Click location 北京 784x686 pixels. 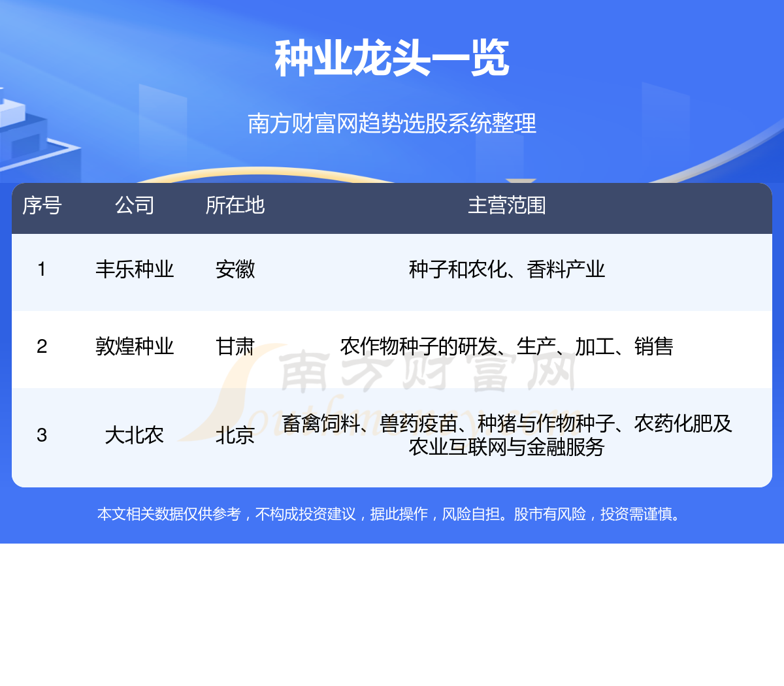point(235,435)
